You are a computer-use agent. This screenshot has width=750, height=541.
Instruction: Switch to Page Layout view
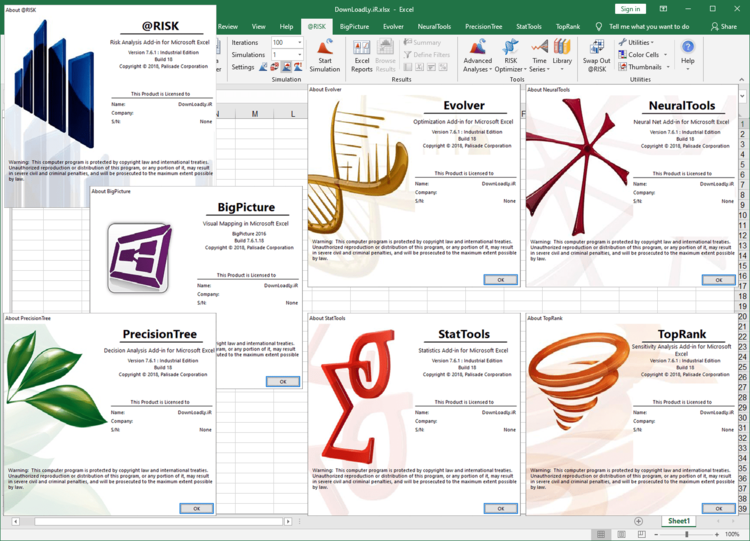(621, 534)
